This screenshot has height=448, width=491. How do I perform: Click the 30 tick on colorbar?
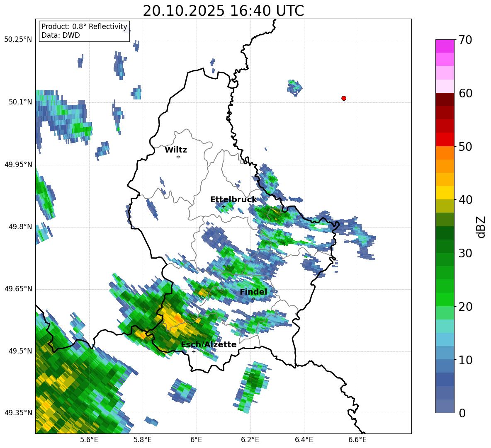coord(465,253)
